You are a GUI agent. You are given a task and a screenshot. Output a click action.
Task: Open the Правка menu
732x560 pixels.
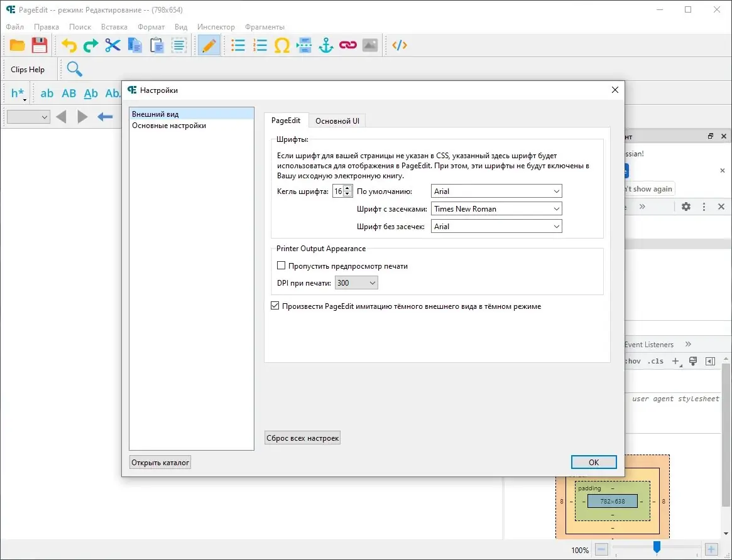pos(46,27)
